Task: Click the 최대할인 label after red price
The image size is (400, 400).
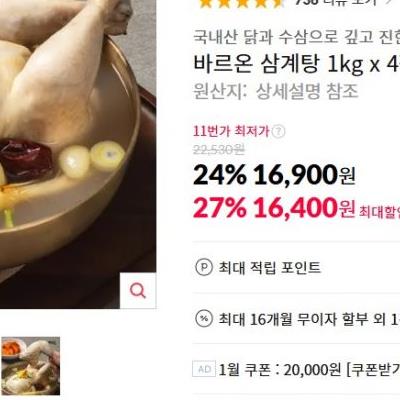Action: pos(379,212)
